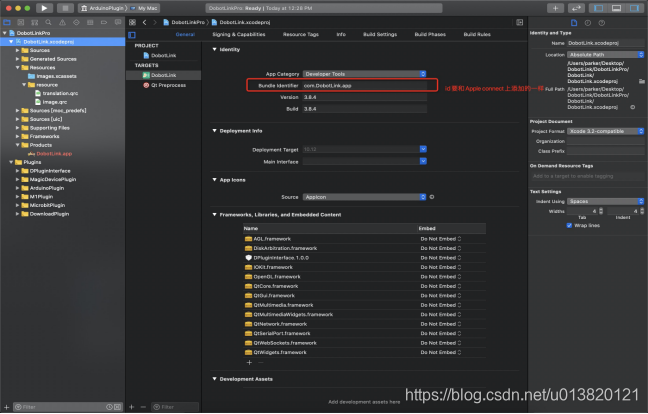Toggle the Debug area panel
The height and width of the screenshot is (414, 648).
click(616, 8)
